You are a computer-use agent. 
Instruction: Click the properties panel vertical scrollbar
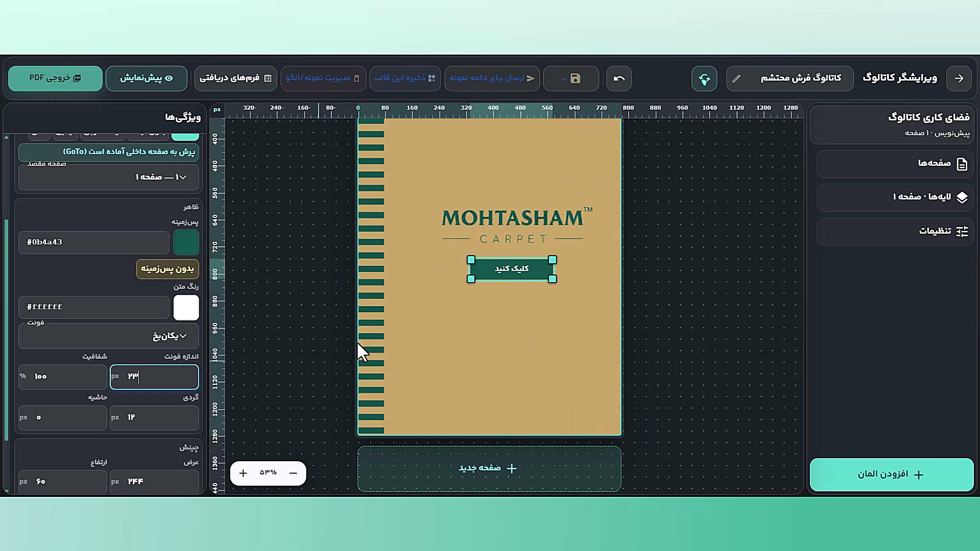click(6, 330)
